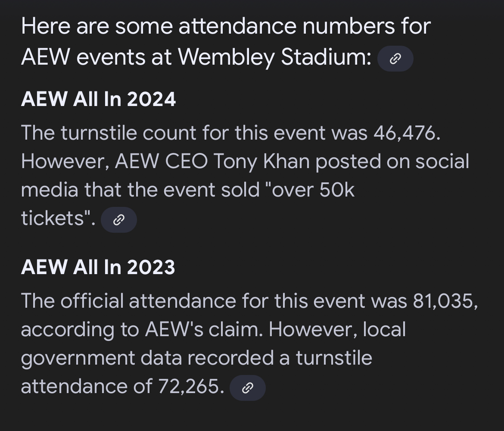The height and width of the screenshot is (431, 504).
Task: Open the source link after Wembley Stadium
Action: 395,59
